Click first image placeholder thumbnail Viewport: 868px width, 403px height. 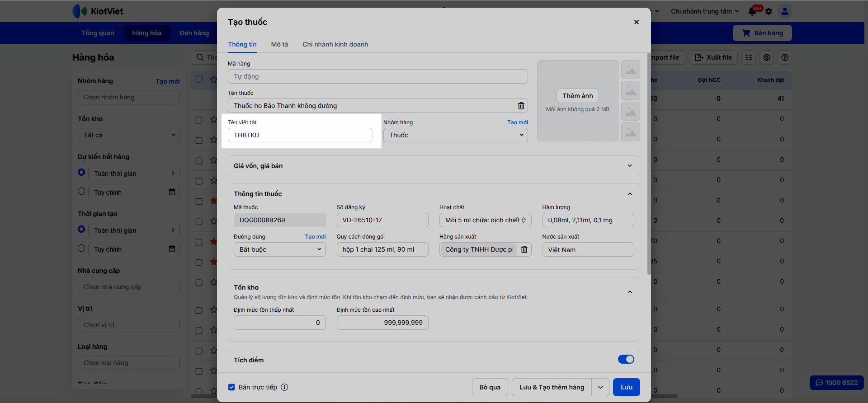[631, 70]
